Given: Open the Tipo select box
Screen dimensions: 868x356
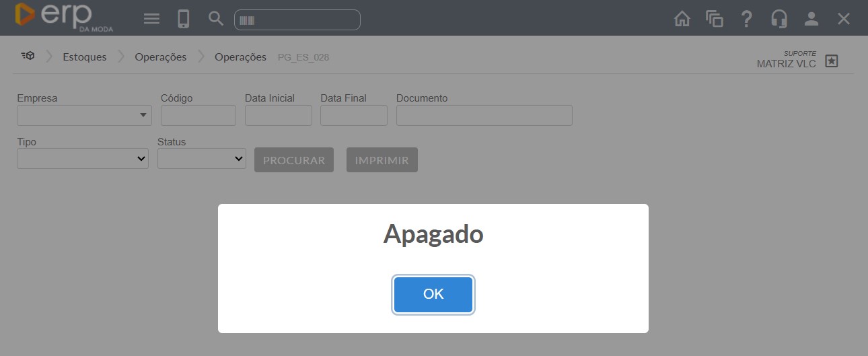Looking at the screenshot, I should pos(83,159).
